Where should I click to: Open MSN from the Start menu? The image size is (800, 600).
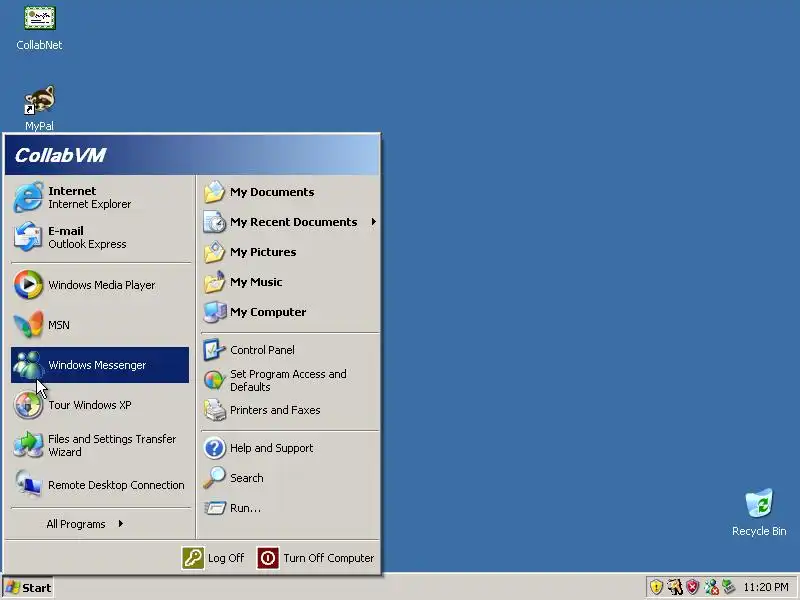point(100,325)
